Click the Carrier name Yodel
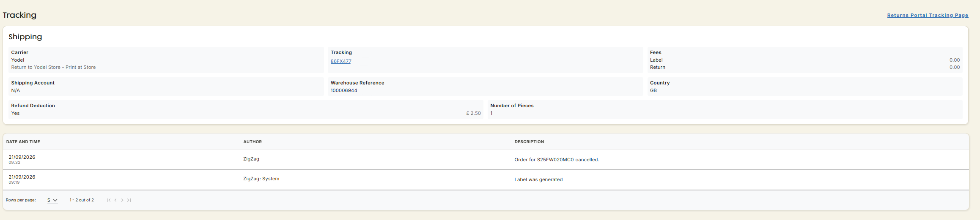The height and width of the screenshot is (220, 980). pyautogui.click(x=18, y=60)
